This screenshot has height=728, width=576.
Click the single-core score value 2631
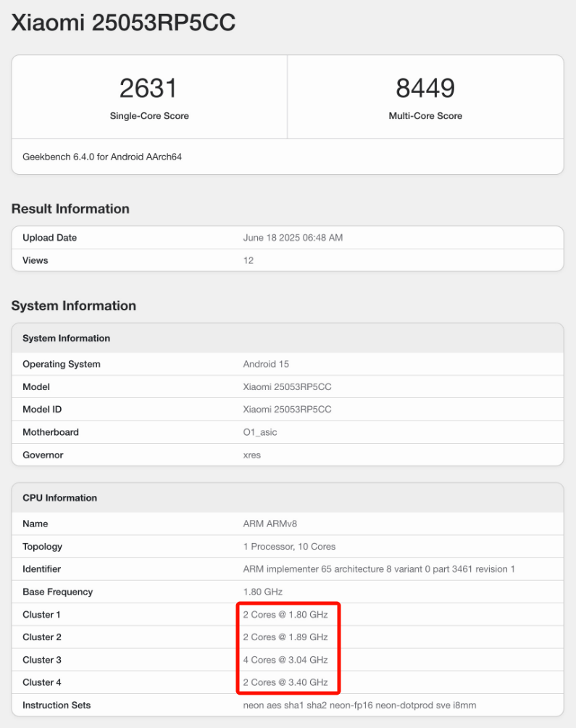pyautogui.click(x=149, y=88)
